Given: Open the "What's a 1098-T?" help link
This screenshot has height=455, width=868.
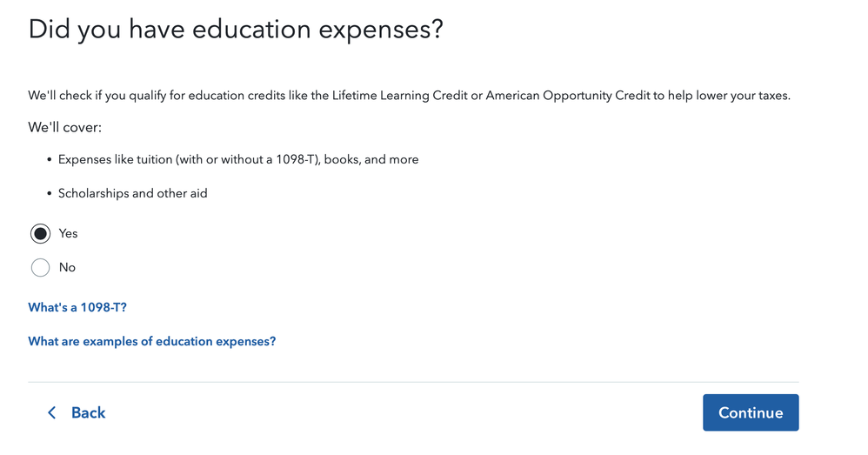Looking at the screenshot, I should (77, 307).
